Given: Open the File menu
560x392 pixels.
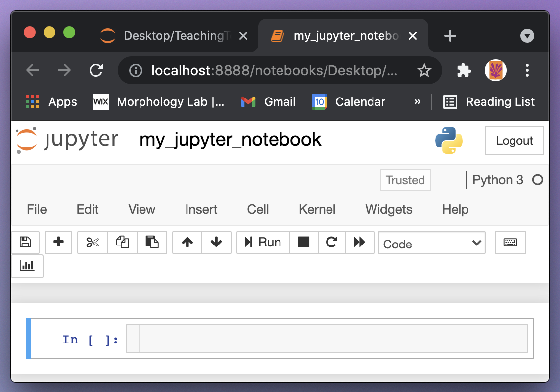Looking at the screenshot, I should tap(37, 209).
